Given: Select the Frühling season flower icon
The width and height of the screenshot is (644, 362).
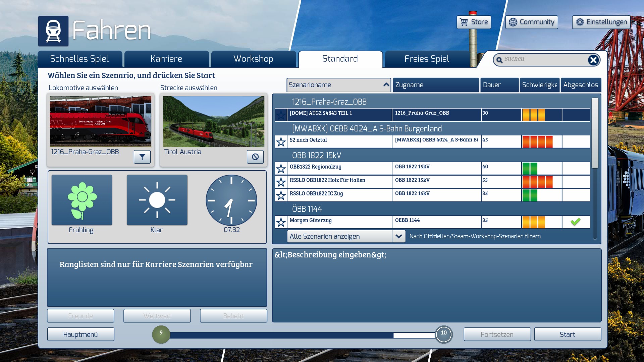Looking at the screenshot, I should click(x=82, y=200).
